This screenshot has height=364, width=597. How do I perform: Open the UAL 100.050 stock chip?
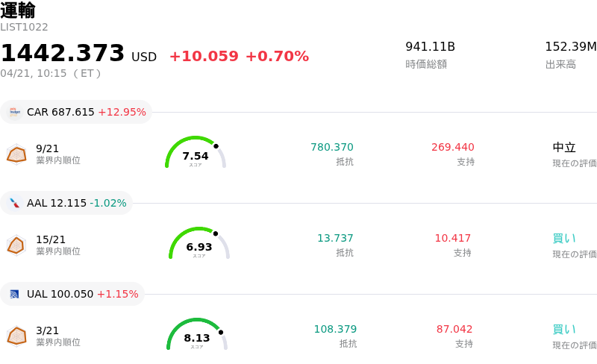coord(73,294)
